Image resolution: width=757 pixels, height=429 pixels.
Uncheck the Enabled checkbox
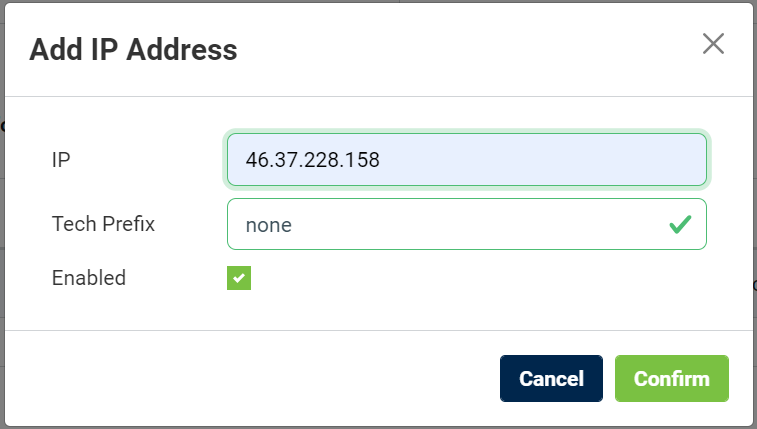(x=239, y=278)
